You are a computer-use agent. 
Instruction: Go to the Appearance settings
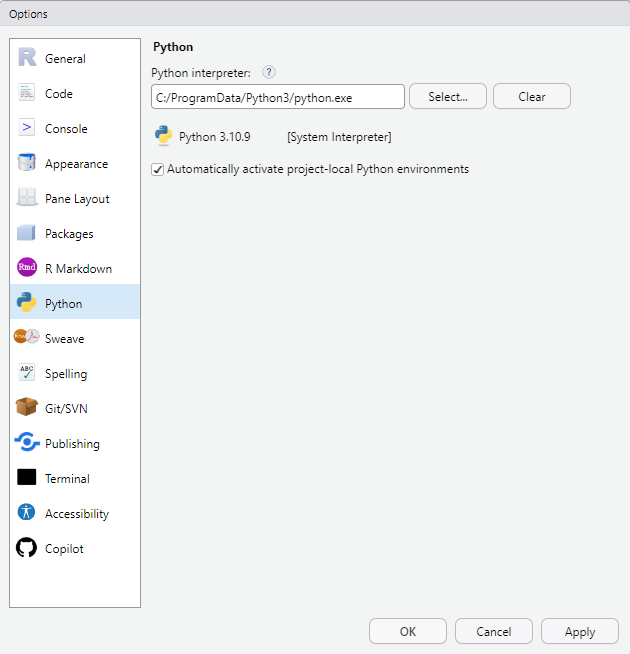(75, 164)
